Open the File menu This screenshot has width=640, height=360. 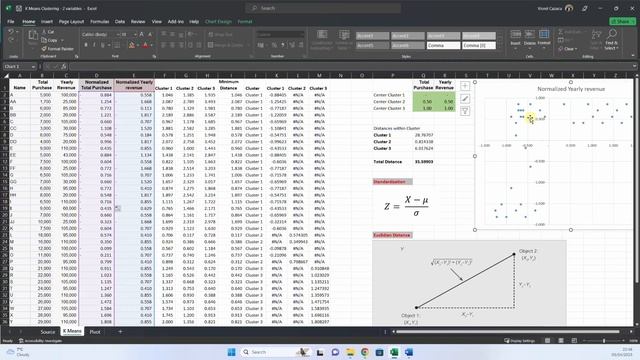point(11,22)
